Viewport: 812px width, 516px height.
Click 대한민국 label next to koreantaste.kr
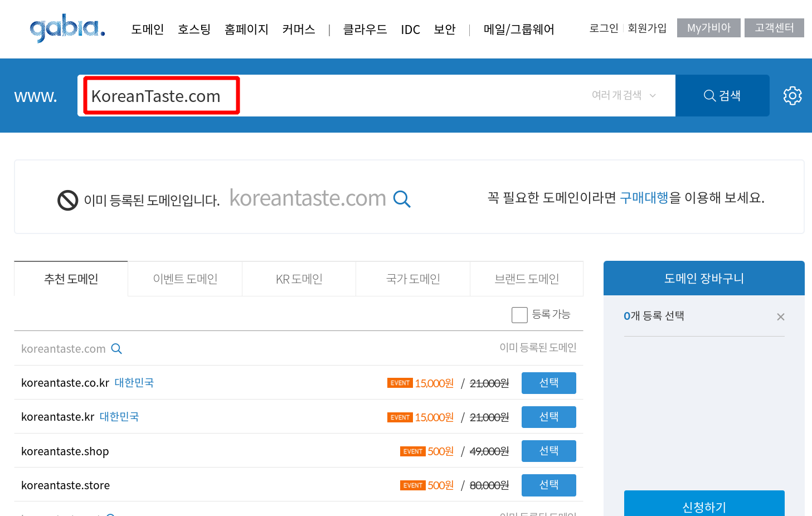click(x=119, y=417)
